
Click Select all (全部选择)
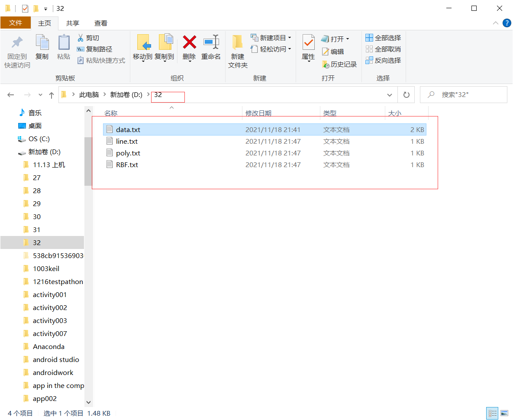[383, 38]
